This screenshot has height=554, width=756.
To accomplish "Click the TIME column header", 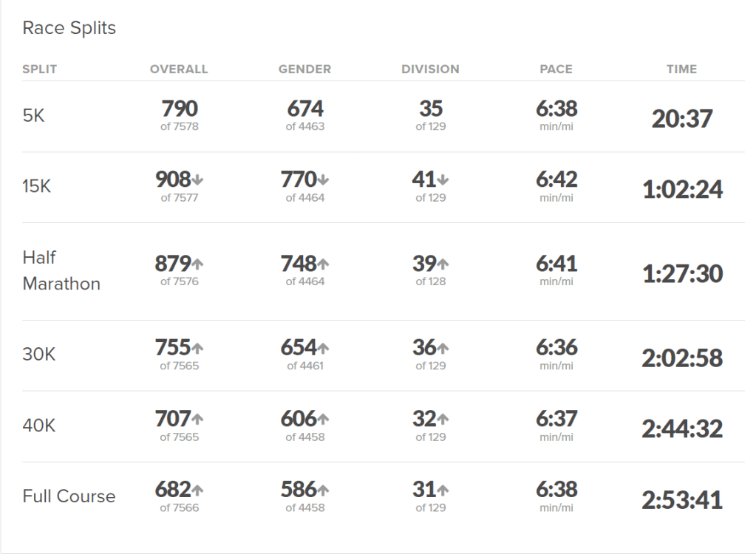I will 681,69.
